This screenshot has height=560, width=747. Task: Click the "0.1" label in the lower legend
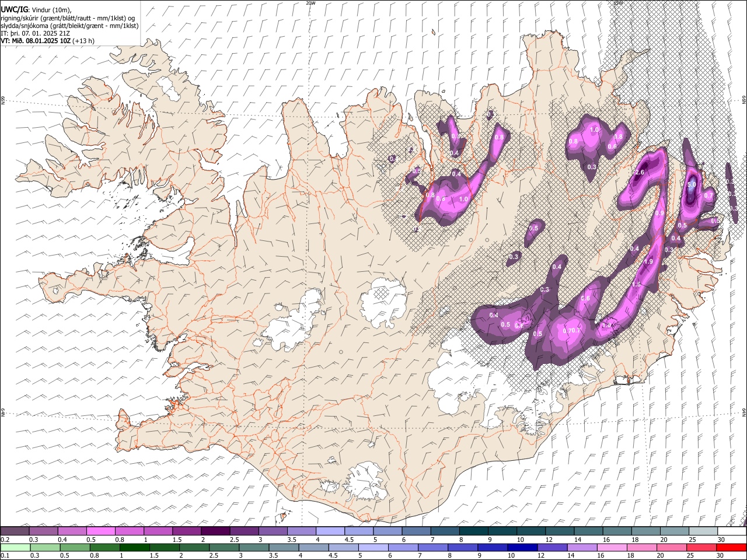pyautogui.click(x=6, y=555)
